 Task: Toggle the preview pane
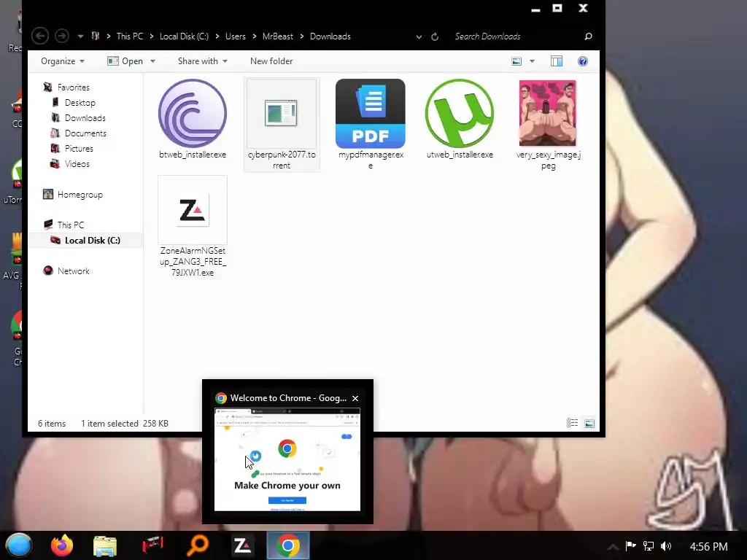(557, 61)
